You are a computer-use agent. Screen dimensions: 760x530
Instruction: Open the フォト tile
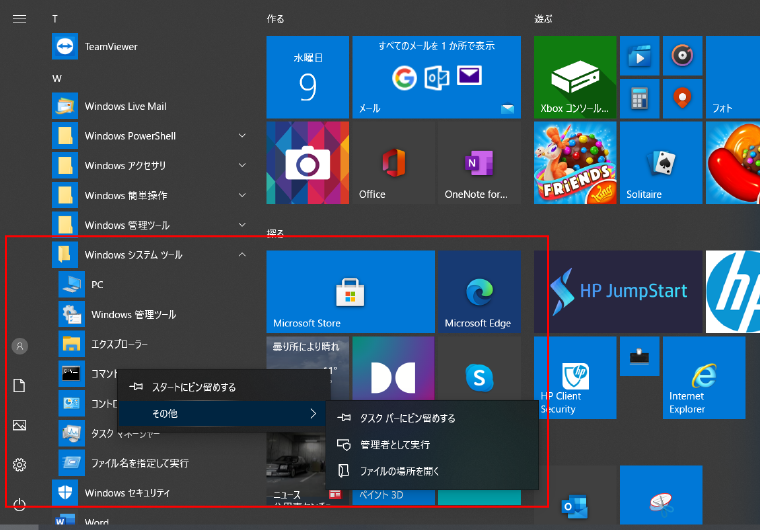click(733, 77)
